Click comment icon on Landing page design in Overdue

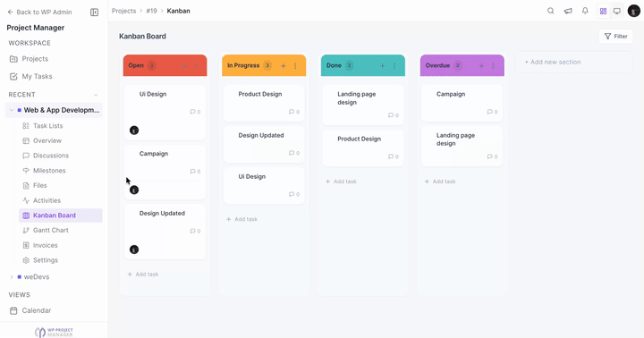pos(489,156)
